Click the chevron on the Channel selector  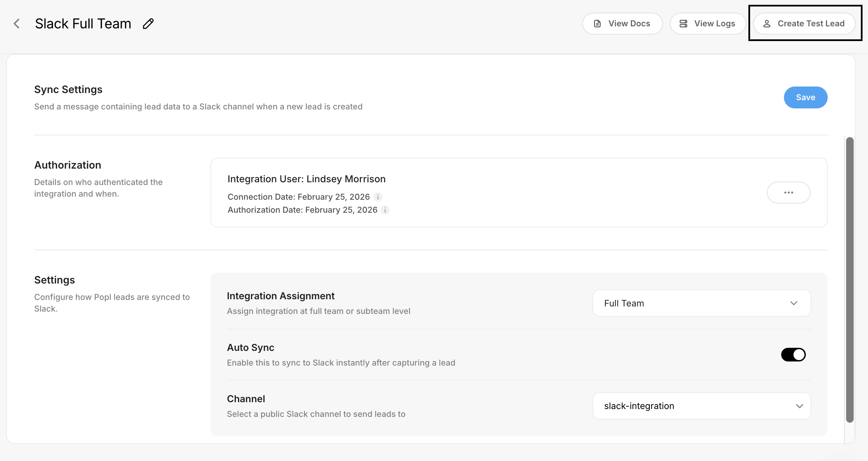click(799, 406)
